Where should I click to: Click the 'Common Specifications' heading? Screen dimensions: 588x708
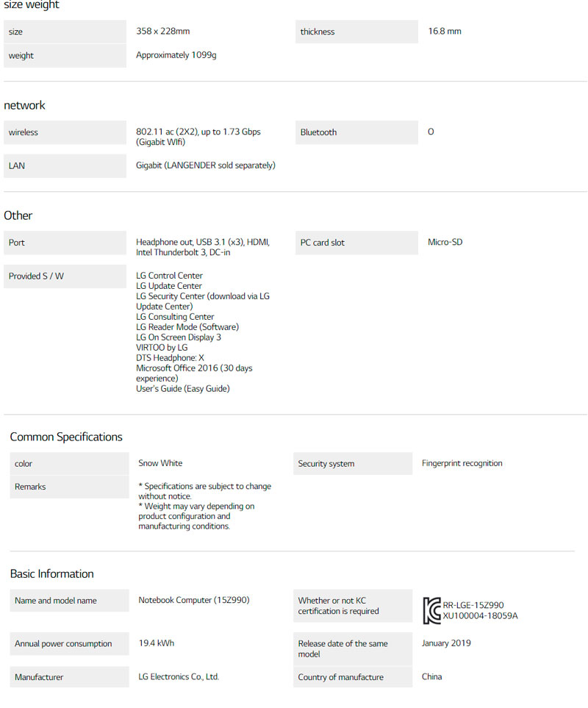point(66,437)
